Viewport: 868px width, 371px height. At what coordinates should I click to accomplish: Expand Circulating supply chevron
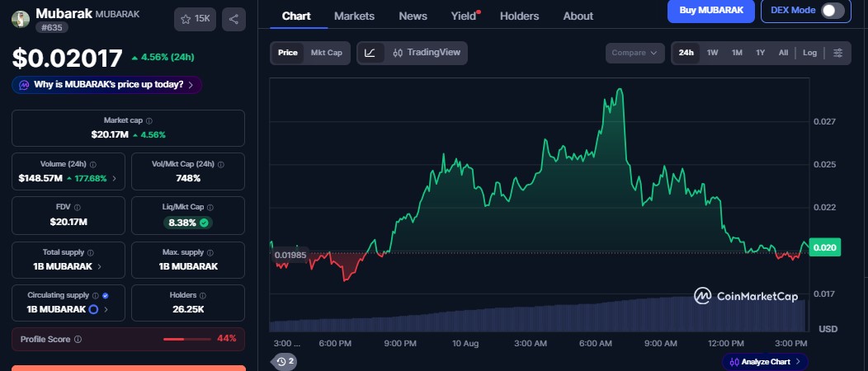coord(106,310)
